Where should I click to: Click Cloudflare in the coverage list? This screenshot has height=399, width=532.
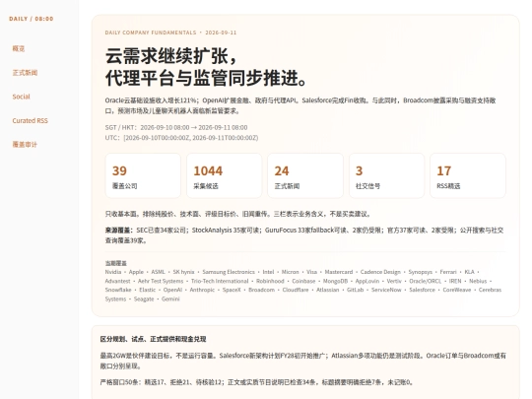pyautogui.click(x=296, y=290)
